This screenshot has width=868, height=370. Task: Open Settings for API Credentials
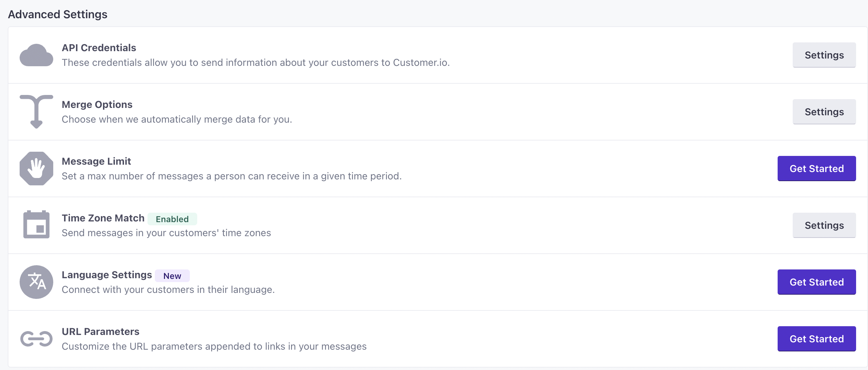pos(824,55)
